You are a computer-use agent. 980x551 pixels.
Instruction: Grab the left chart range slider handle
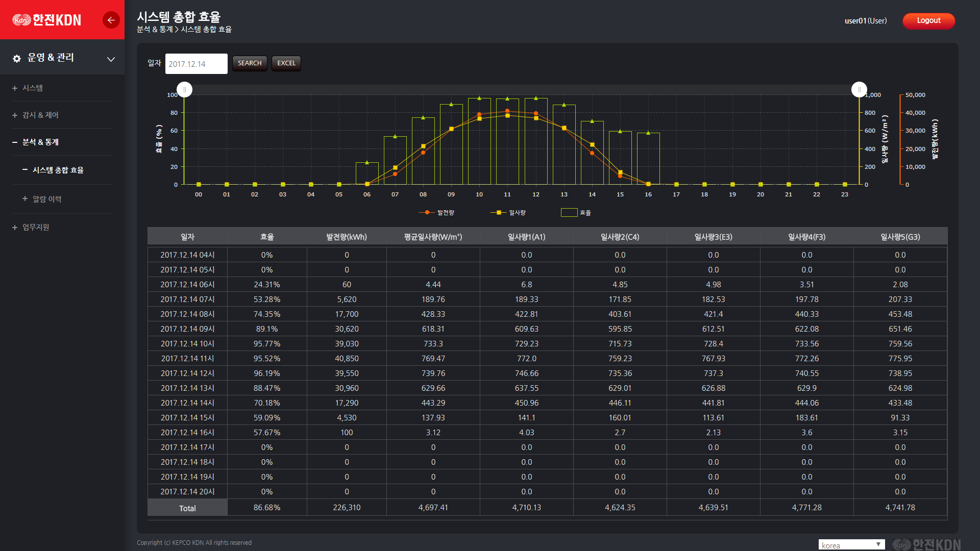click(184, 89)
